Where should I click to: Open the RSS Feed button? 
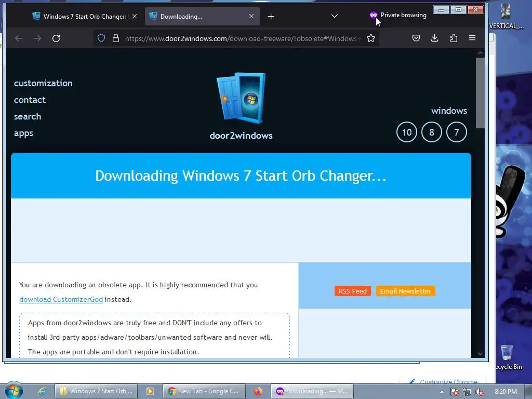coord(353,291)
